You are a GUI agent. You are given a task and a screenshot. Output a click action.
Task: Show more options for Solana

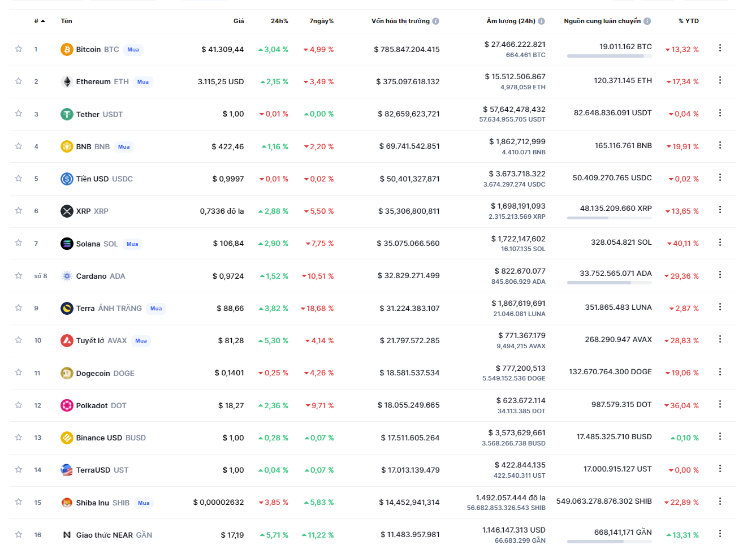tap(720, 242)
